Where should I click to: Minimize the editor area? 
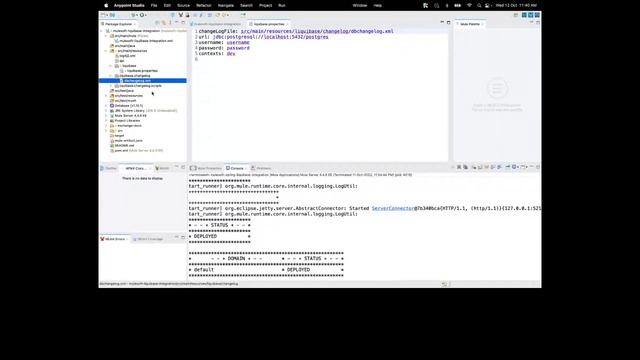[x=442, y=22]
